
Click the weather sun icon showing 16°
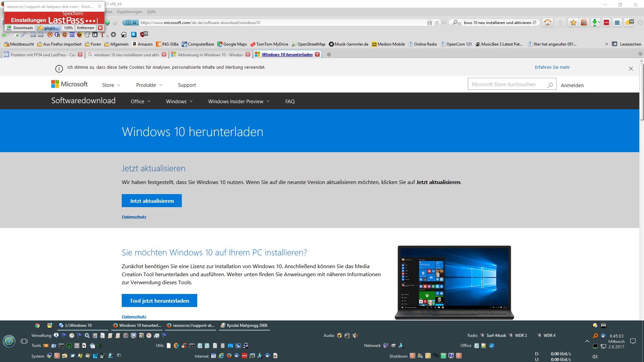tap(629, 22)
